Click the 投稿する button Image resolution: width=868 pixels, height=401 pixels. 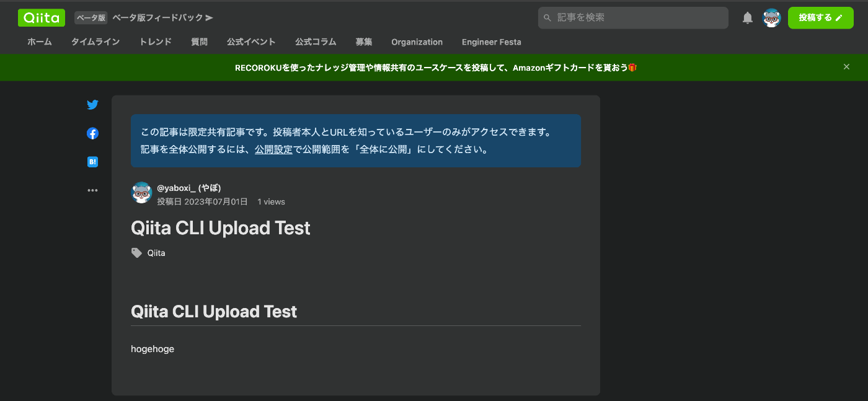click(x=821, y=18)
